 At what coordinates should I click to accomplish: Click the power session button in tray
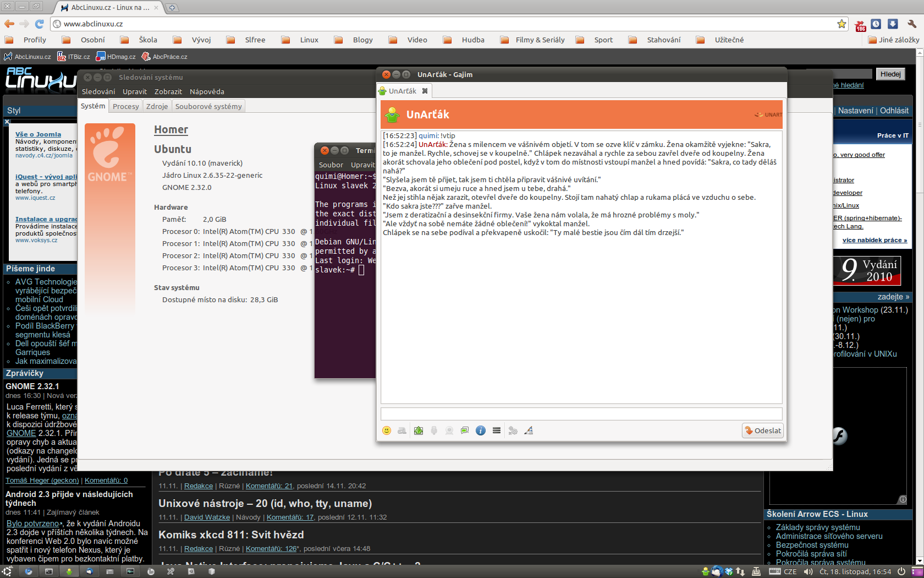point(901,571)
